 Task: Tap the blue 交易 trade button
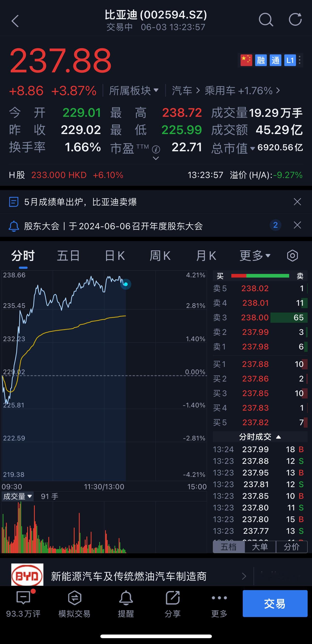275,603
